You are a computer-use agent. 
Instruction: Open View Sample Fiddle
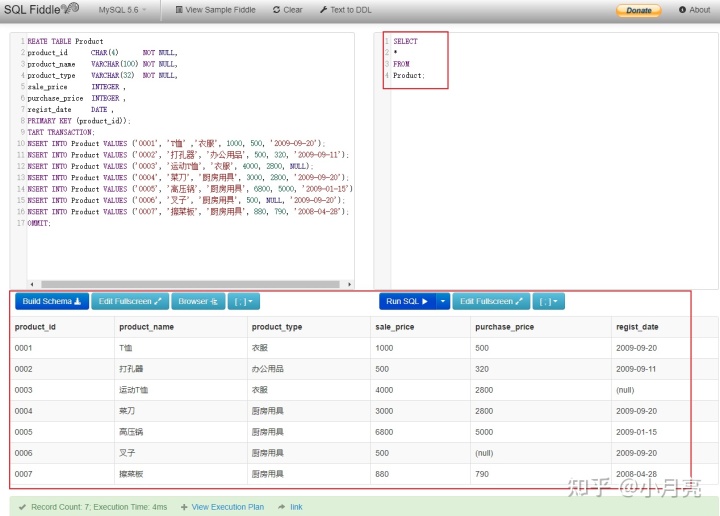click(215, 10)
